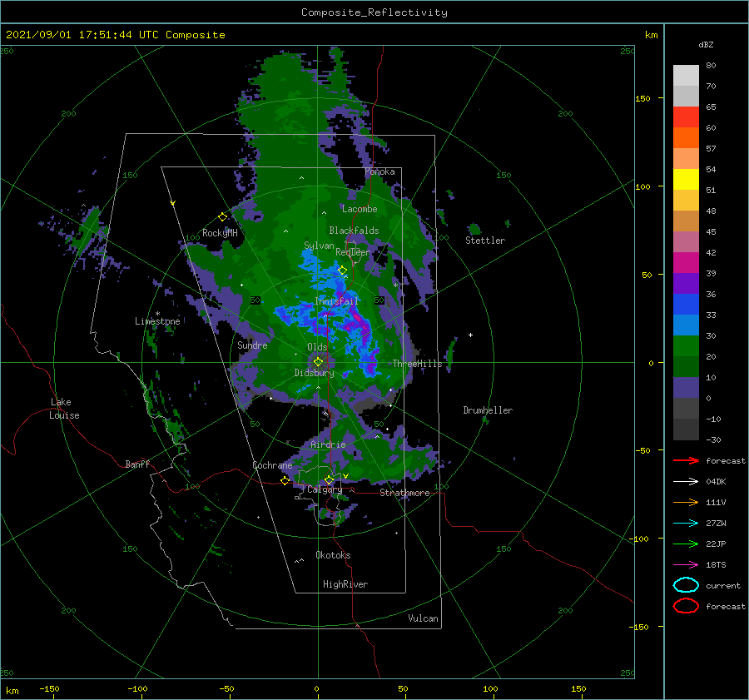Click the asterisk marker above Limestone
Screen dimensions: 749x700
[157, 314]
